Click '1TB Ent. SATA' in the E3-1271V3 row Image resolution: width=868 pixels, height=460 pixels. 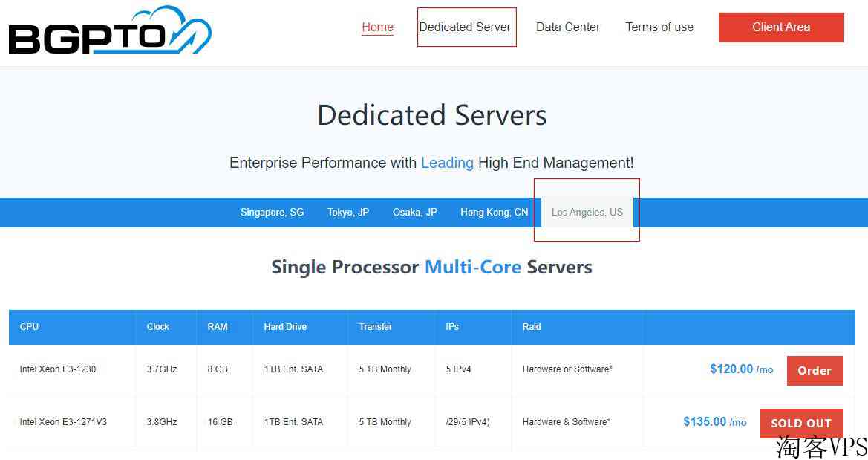pyautogui.click(x=293, y=422)
